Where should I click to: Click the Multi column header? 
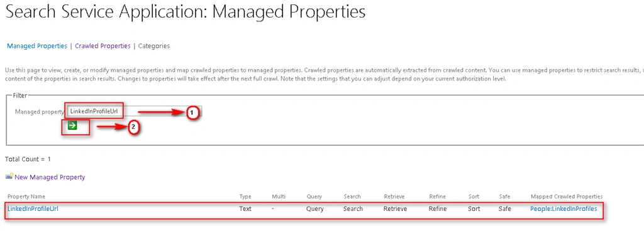click(x=279, y=196)
